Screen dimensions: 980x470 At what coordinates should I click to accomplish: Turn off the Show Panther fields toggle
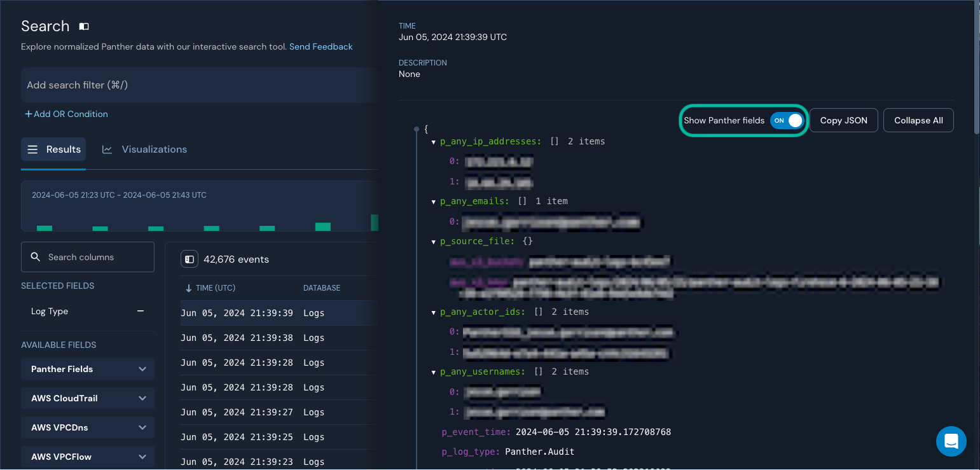tap(787, 120)
